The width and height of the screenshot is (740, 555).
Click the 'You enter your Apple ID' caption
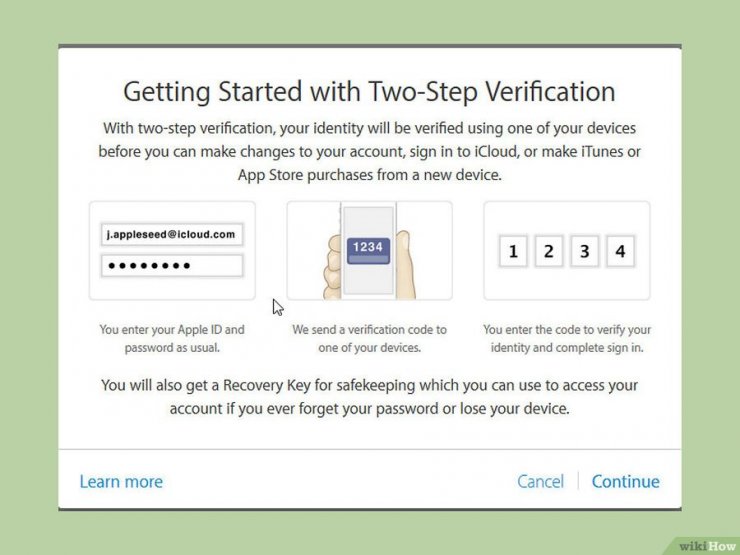click(x=172, y=338)
